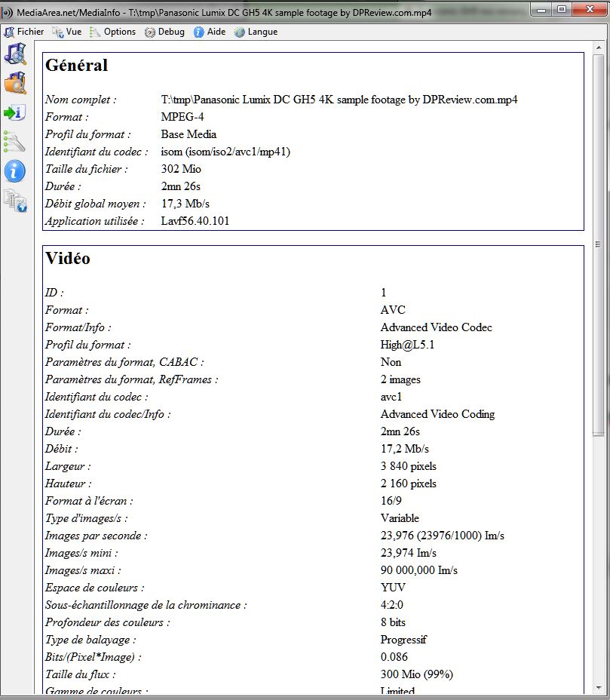
Task: Click the Général section heading
Action: pos(76,65)
